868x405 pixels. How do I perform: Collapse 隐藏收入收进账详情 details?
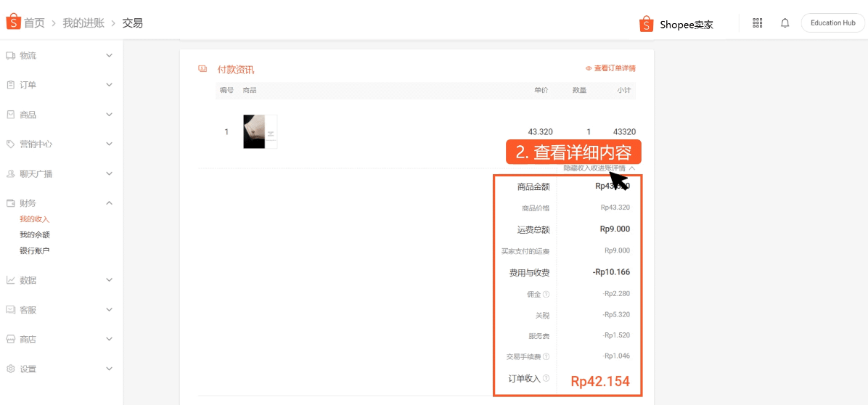599,168
